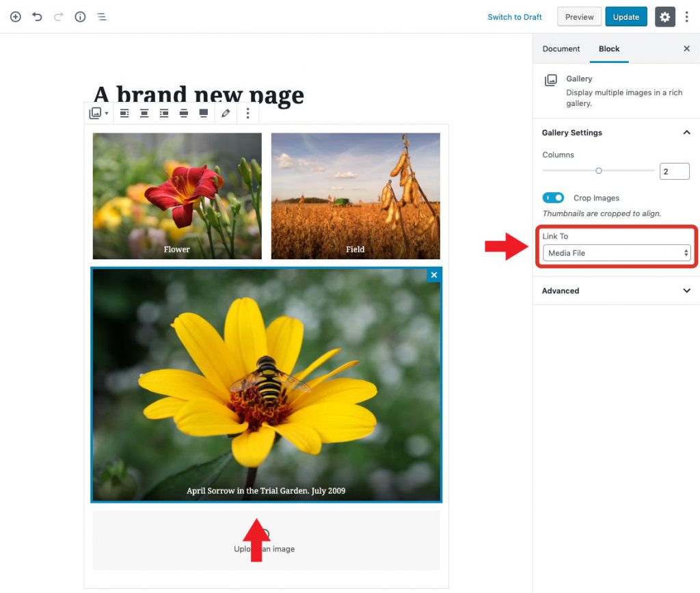Open content structure info icon

pyautogui.click(x=80, y=17)
